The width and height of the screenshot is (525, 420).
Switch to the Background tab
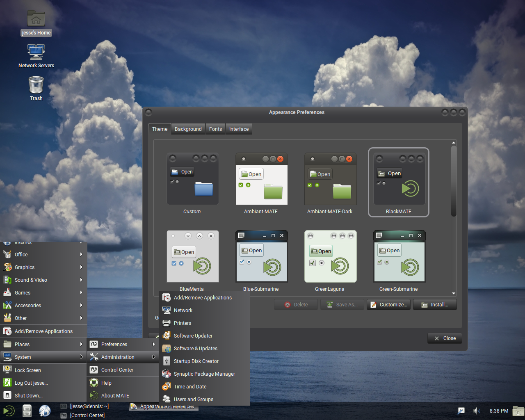tap(188, 129)
